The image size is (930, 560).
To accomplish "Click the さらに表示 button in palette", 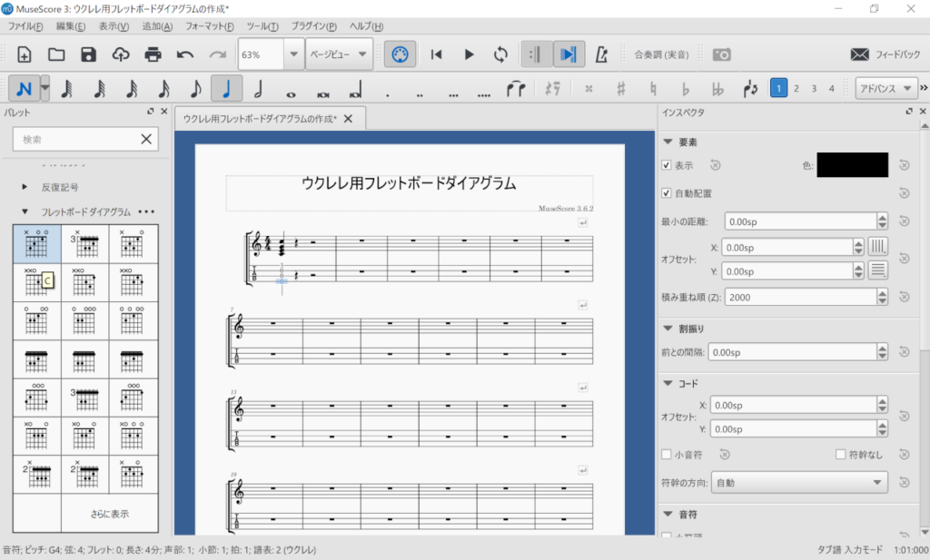I will [x=110, y=514].
